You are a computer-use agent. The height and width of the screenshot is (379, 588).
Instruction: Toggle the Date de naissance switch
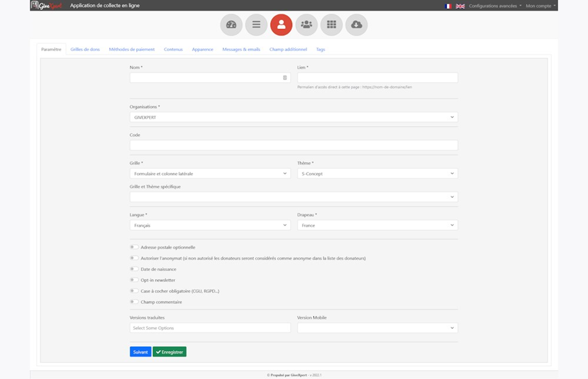[134, 269]
